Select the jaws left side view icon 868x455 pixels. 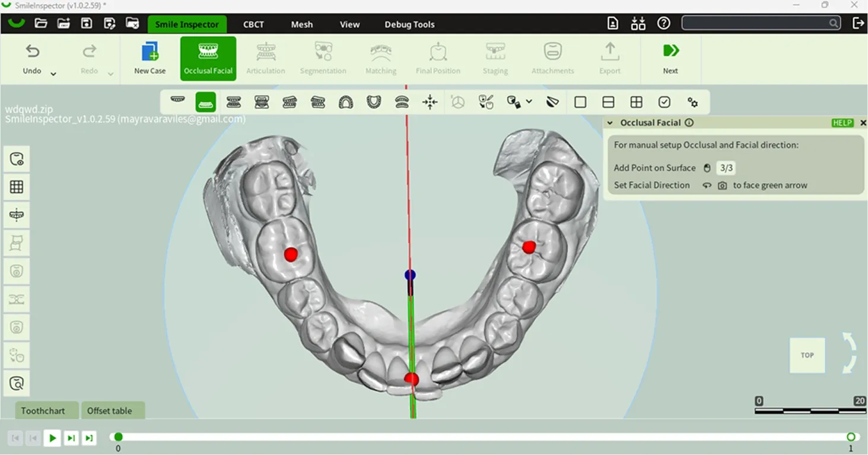click(x=318, y=102)
